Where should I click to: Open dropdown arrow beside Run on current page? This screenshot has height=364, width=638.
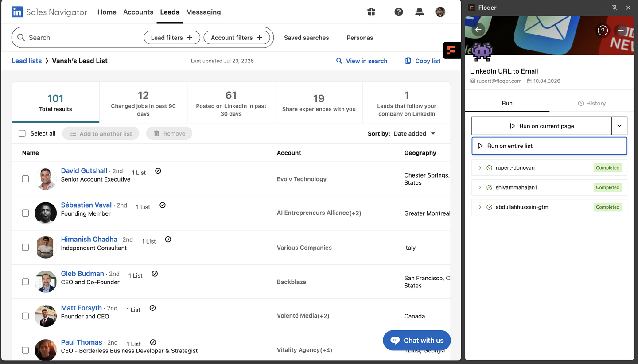click(x=619, y=126)
